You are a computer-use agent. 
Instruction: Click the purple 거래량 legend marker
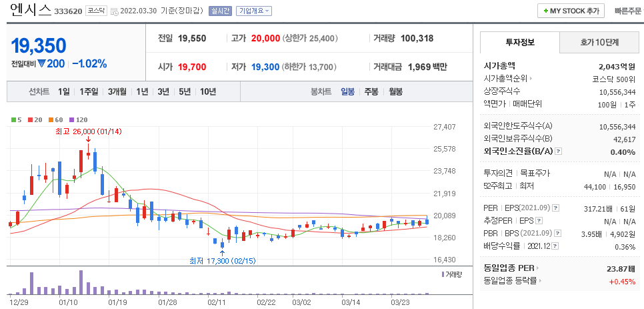pos(443,274)
